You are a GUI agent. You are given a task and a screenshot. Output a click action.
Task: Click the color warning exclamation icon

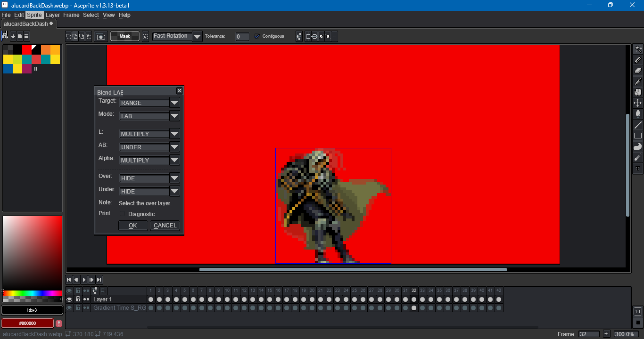(x=59, y=323)
